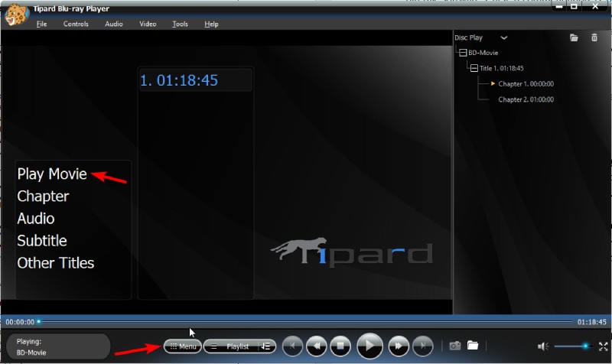Skip to next chapter
The height and width of the screenshot is (364, 612).
(x=423, y=346)
